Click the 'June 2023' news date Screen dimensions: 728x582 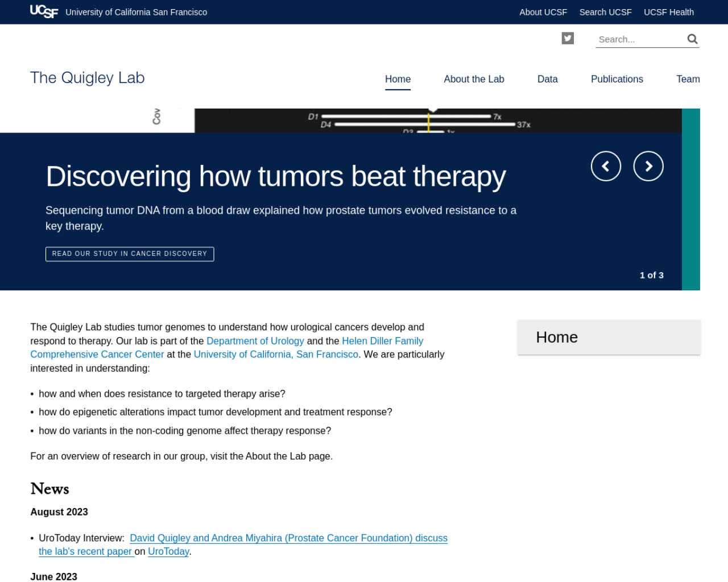[53, 576]
